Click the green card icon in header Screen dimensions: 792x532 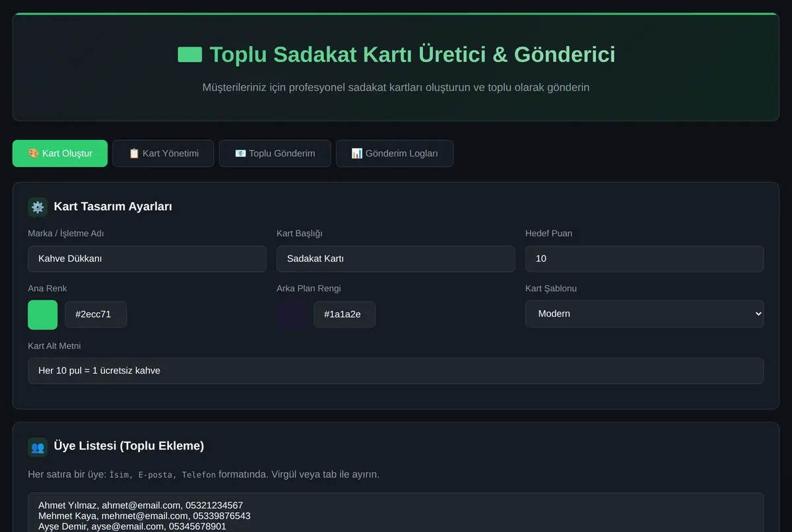click(x=190, y=54)
